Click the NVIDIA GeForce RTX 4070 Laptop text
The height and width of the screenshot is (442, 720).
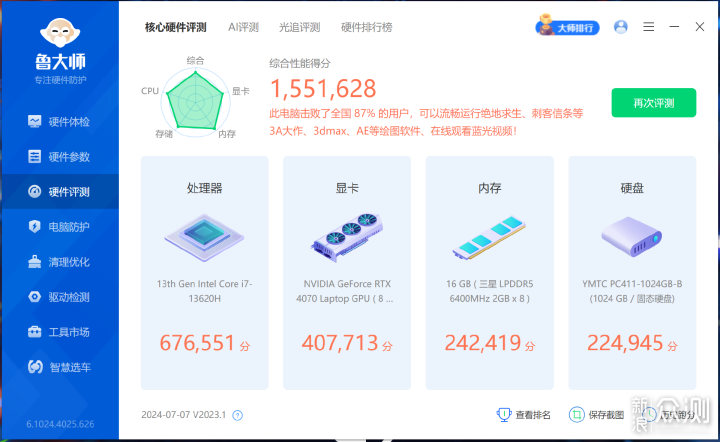(x=344, y=291)
